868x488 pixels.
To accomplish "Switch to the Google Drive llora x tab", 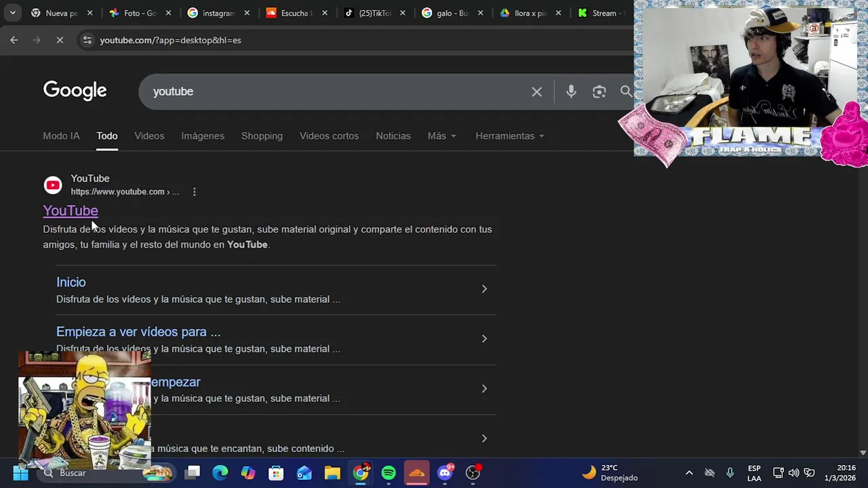I will [x=532, y=13].
